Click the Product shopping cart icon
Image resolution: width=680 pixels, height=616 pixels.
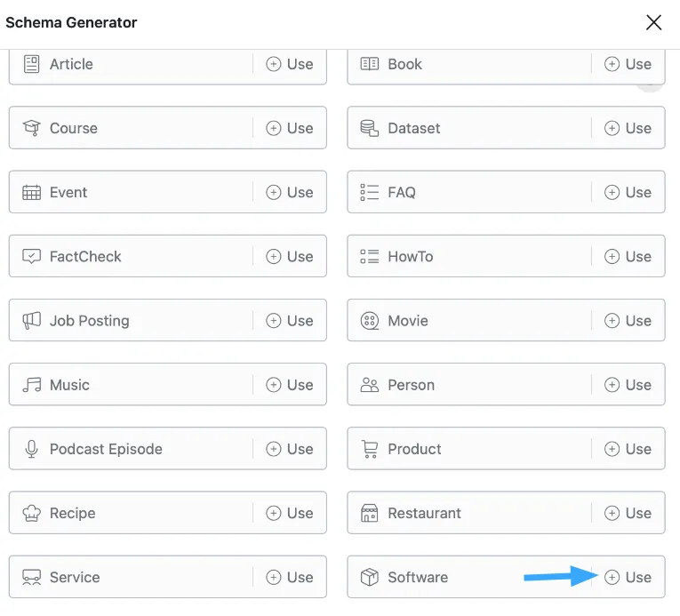(370, 449)
